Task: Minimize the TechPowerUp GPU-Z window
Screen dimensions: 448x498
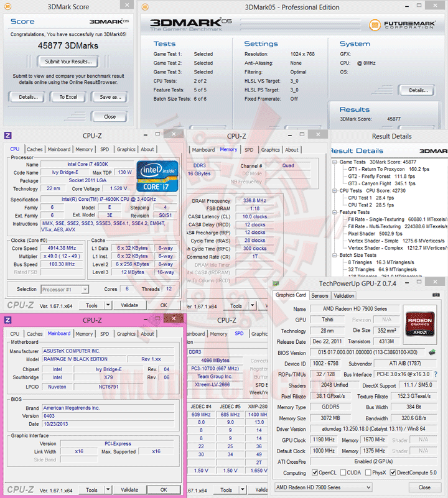Action: tap(407, 283)
